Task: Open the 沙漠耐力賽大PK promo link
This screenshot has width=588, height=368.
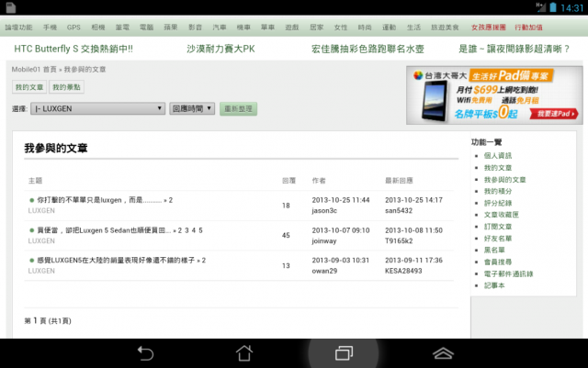Action: (x=220, y=49)
